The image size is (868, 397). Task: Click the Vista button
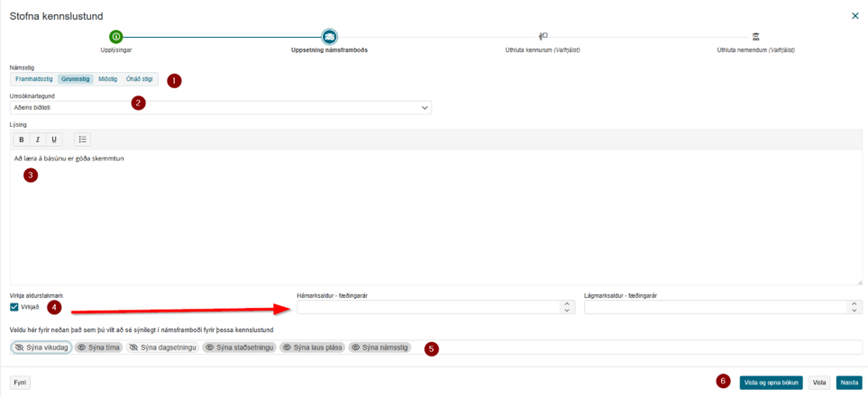819,382
